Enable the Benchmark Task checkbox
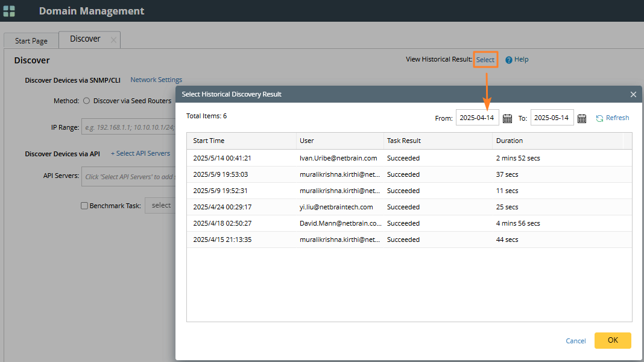 tap(84, 206)
